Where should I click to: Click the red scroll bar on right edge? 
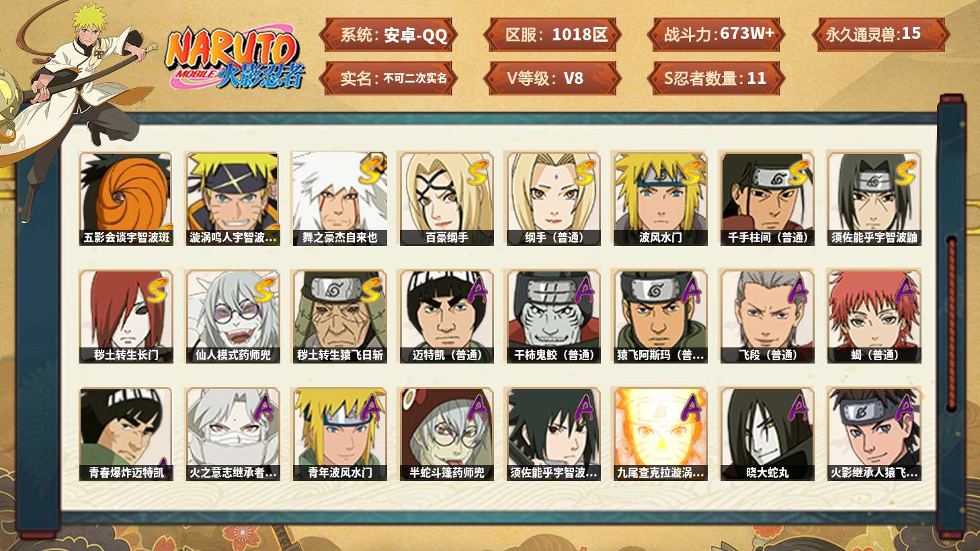tap(952, 324)
